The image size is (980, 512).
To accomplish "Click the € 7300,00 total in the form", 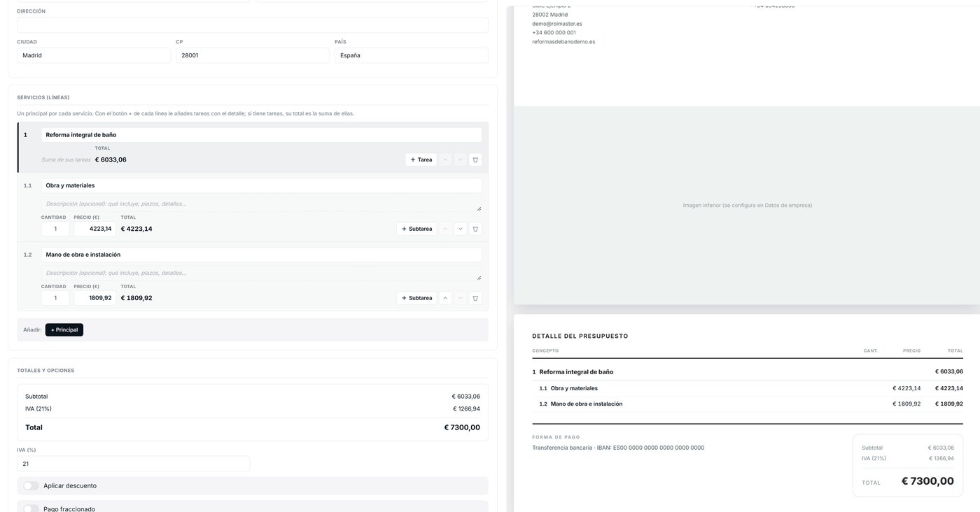I will point(462,427).
